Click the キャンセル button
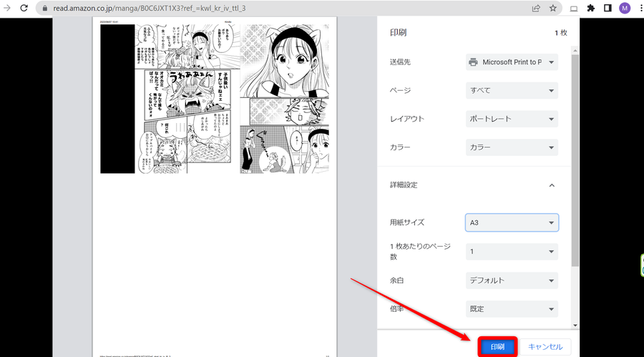 pos(545,347)
